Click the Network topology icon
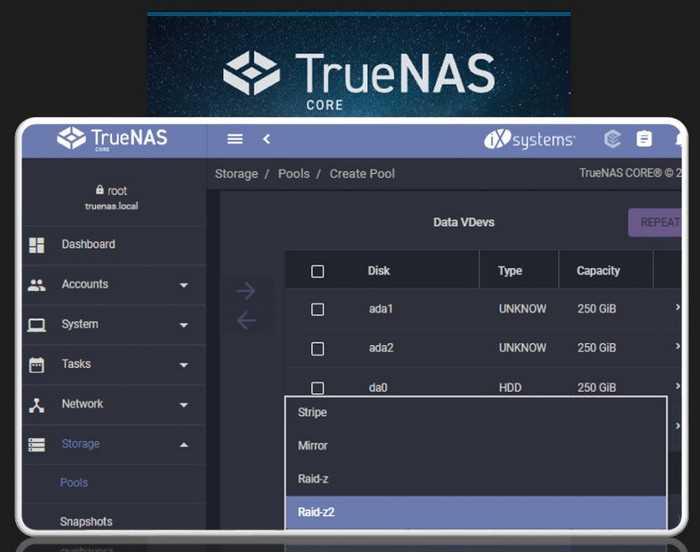Image resolution: width=700 pixels, height=552 pixels. click(37, 405)
